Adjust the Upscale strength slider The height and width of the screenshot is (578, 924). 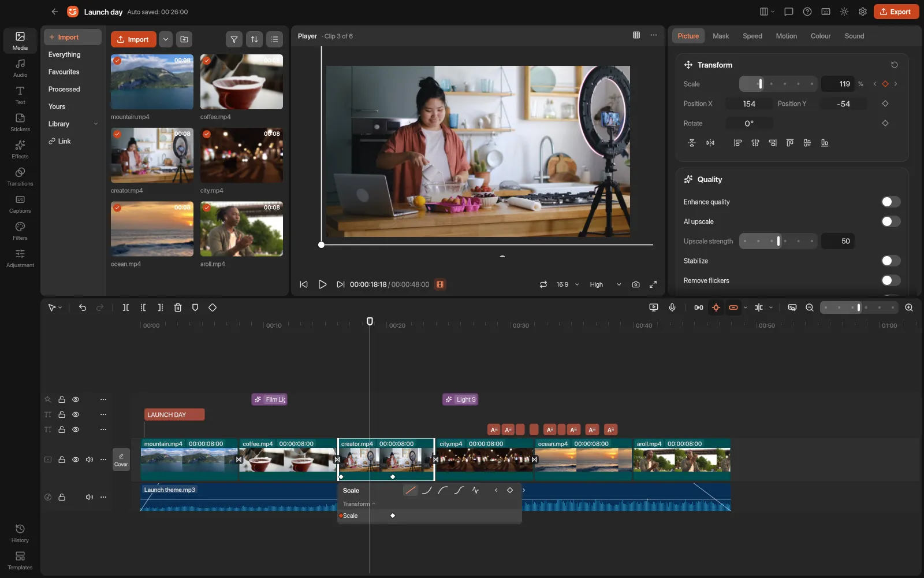(x=778, y=241)
